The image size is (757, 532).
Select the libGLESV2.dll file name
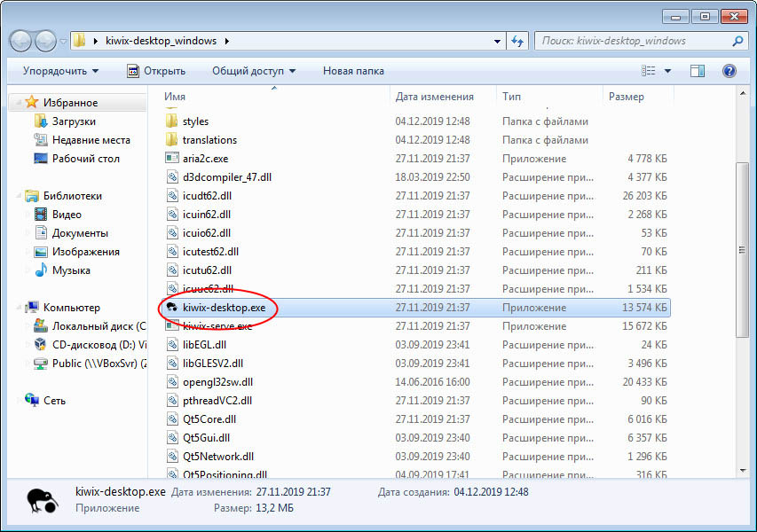[213, 364]
